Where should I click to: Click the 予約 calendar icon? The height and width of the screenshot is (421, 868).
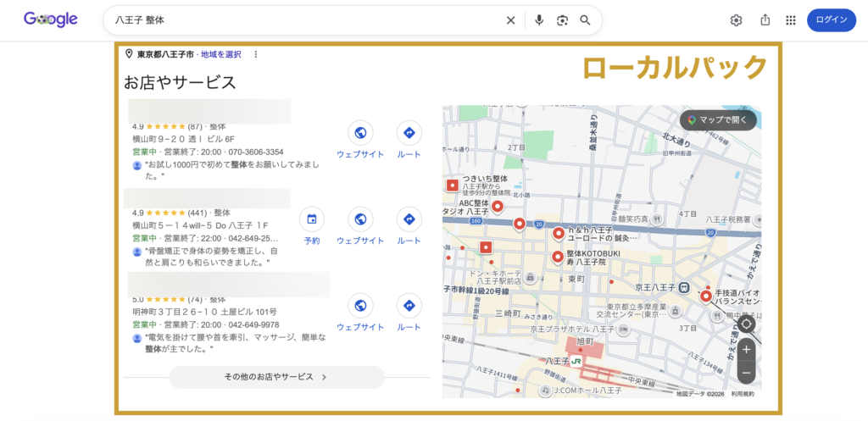tap(312, 219)
